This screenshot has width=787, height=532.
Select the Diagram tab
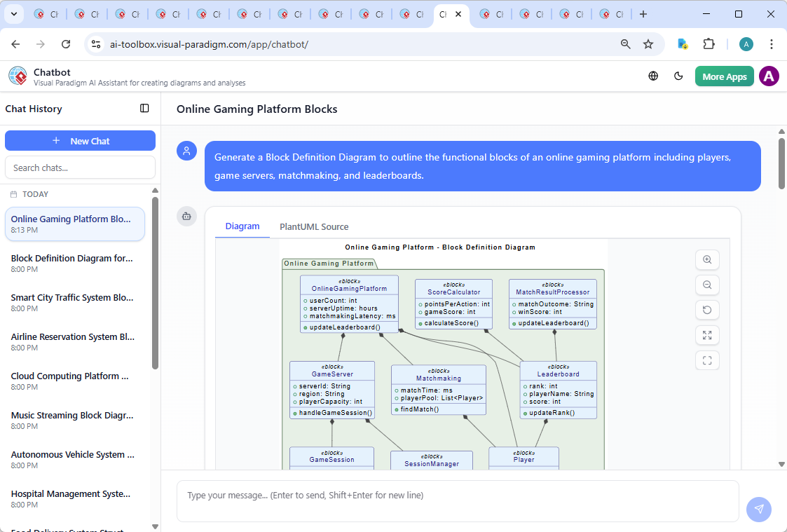pos(242,226)
